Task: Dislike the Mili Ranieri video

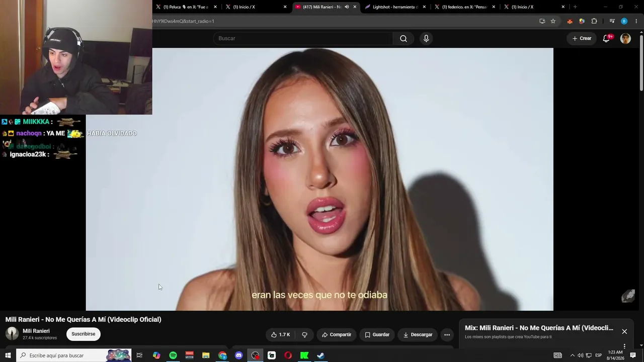Action: (x=304, y=335)
